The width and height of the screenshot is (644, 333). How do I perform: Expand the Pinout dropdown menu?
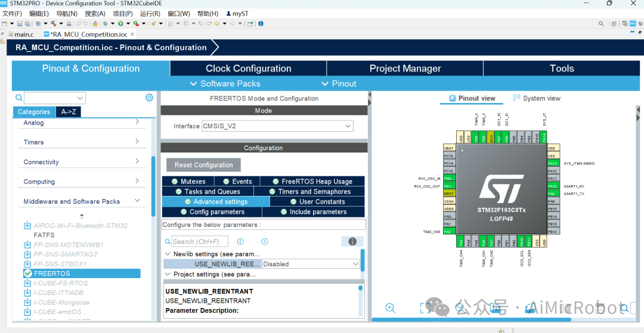[339, 83]
